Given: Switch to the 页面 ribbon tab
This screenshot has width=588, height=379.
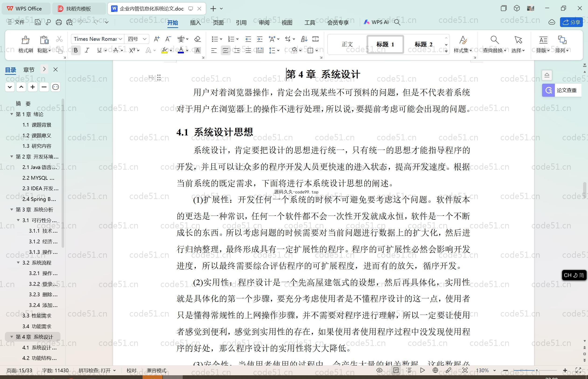Looking at the screenshot, I should tap(218, 22).
